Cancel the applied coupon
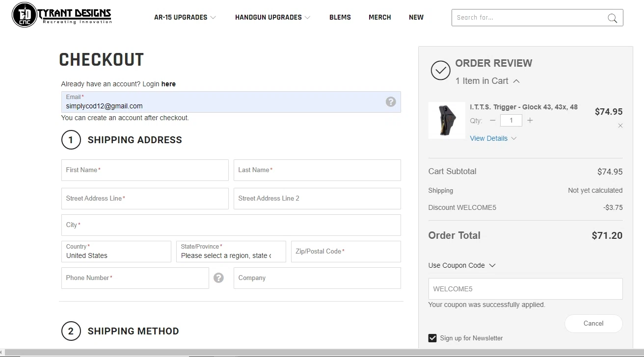This screenshot has width=644, height=357. (x=593, y=323)
